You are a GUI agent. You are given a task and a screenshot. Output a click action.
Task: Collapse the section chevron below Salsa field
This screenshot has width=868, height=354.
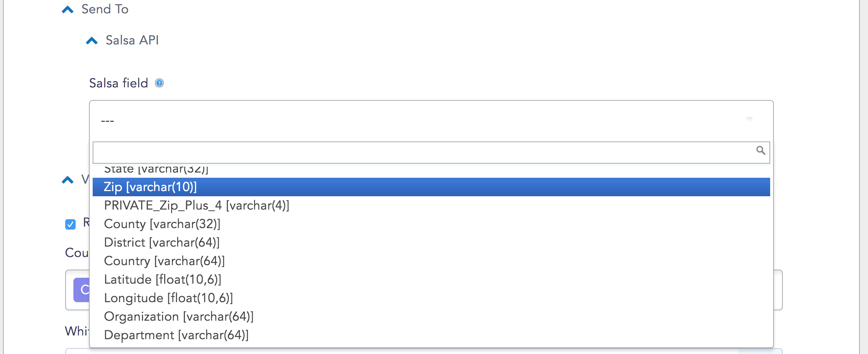(67, 180)
